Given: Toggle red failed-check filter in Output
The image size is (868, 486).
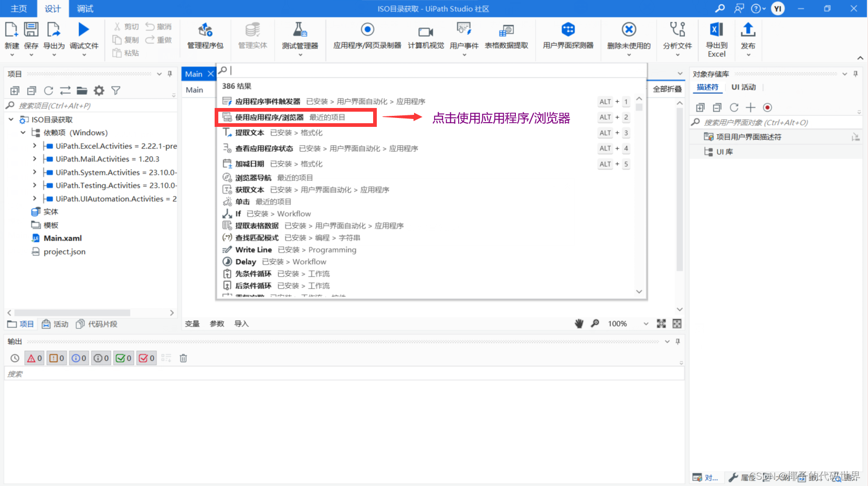Looking at the screenshot, I should tap(146, 358).
